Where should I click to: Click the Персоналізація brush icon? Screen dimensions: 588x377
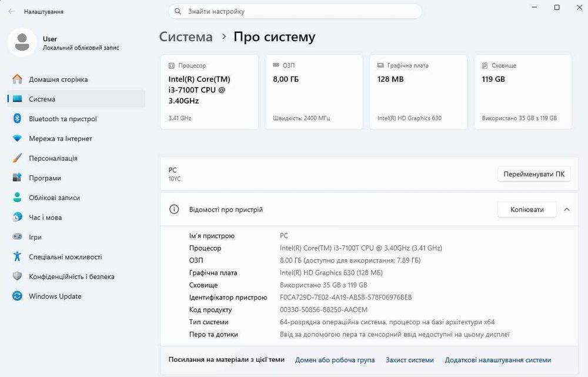[17, 158]
